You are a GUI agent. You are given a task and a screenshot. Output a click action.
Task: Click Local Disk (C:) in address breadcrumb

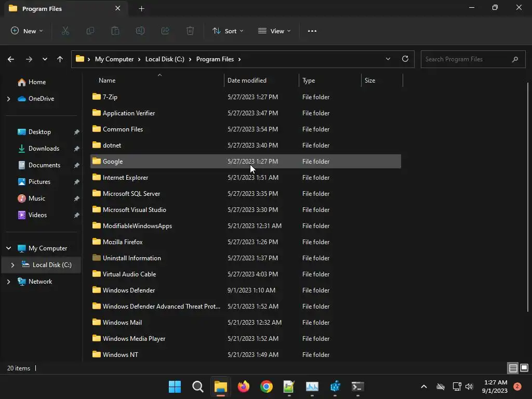165,59
